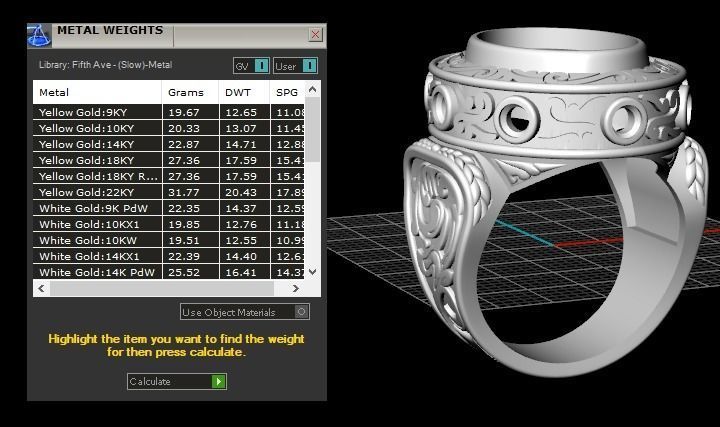The width and height of the screenshot is (720, 427).
Task: Click the table's scroll down arrow
Action: [x=313, y=272]
